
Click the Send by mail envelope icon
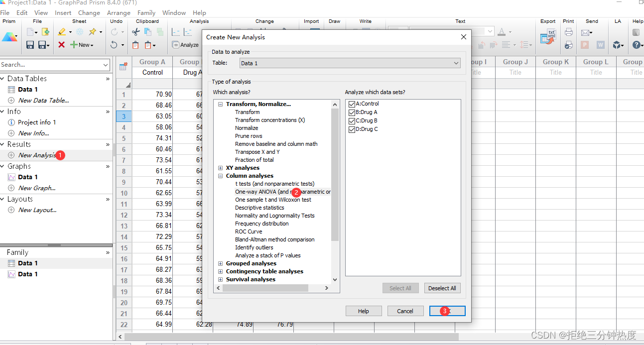click(585, 32)
